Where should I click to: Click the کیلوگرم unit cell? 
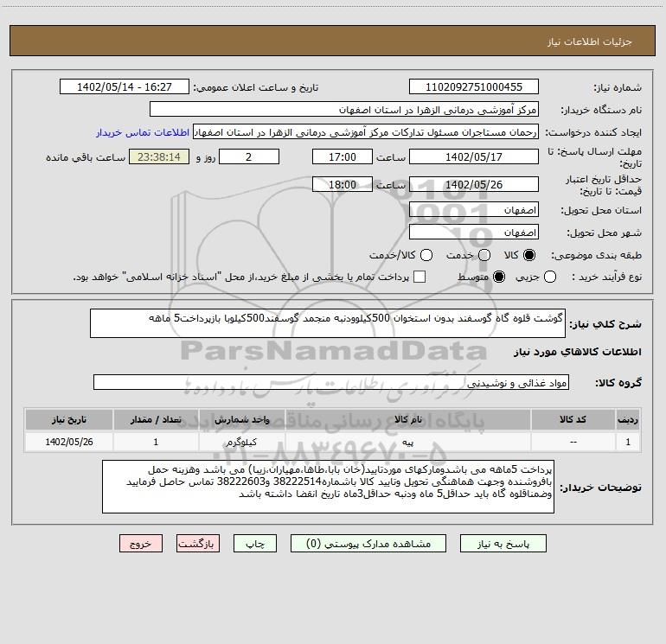pyautogui.click(x=241, y=442)
